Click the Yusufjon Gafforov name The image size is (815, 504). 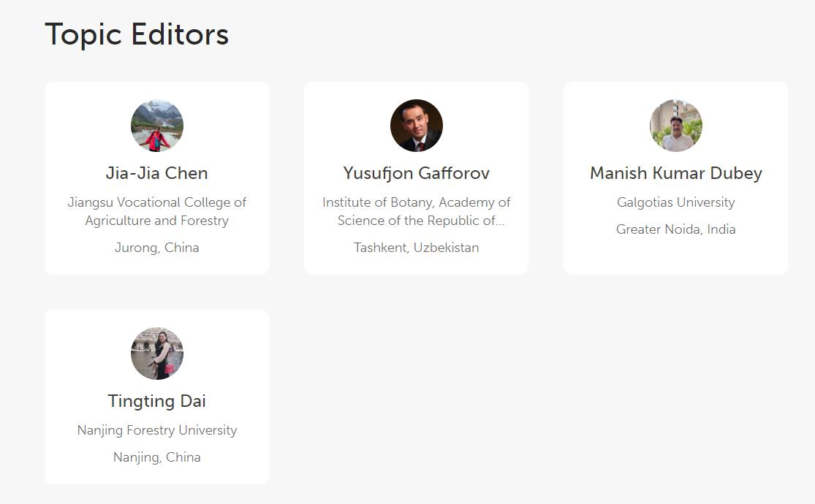click(417, 173)
